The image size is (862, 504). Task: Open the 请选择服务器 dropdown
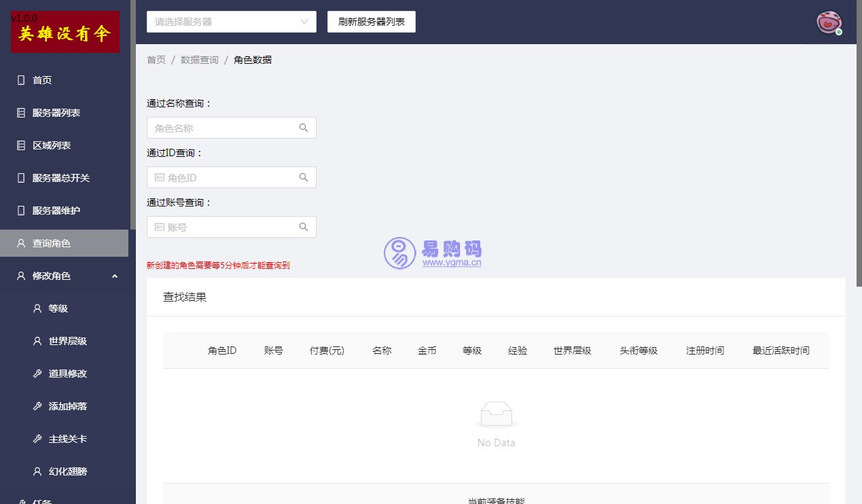(x=231, y=22)
